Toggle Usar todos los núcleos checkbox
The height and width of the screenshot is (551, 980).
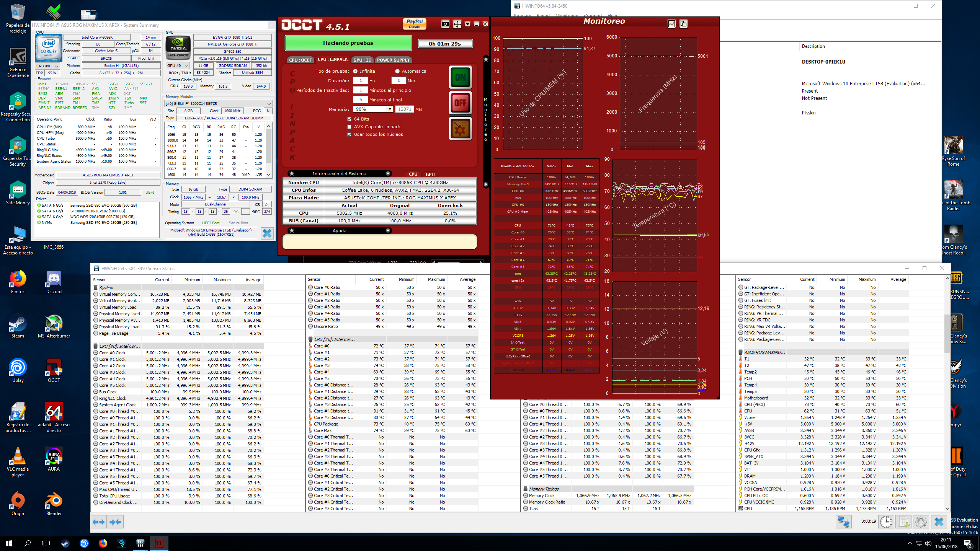[x=349, y=134]
